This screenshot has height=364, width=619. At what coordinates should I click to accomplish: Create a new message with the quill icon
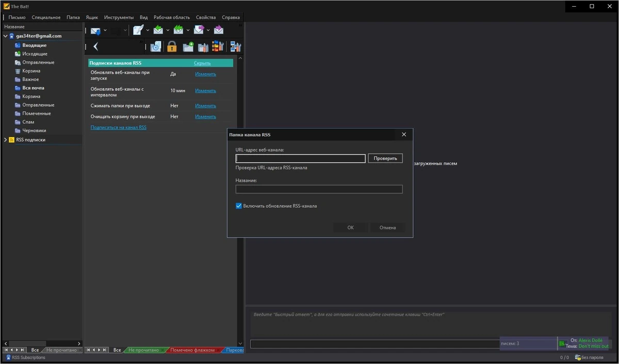point(138,30)
